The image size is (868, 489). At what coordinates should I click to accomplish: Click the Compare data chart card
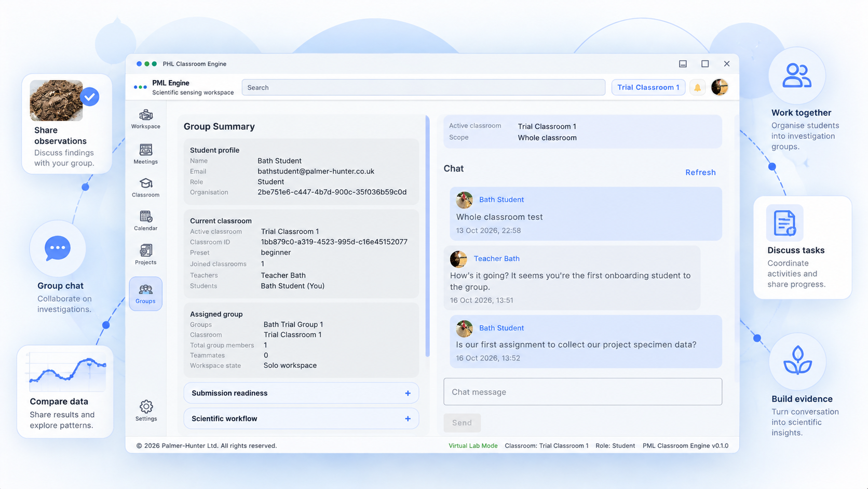65,392
